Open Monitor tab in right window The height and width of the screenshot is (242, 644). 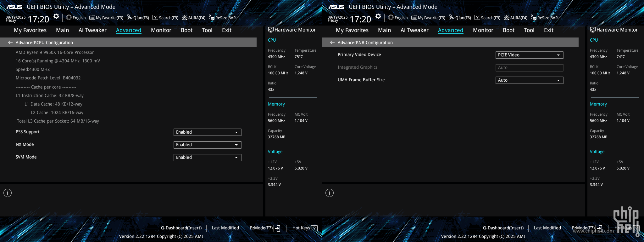(483, 30)
